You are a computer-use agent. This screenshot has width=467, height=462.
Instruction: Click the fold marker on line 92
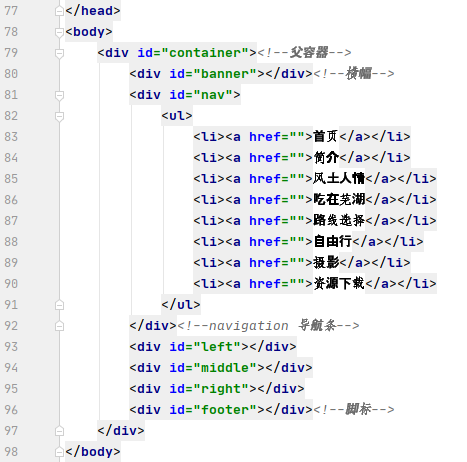(x=59, y=326)
